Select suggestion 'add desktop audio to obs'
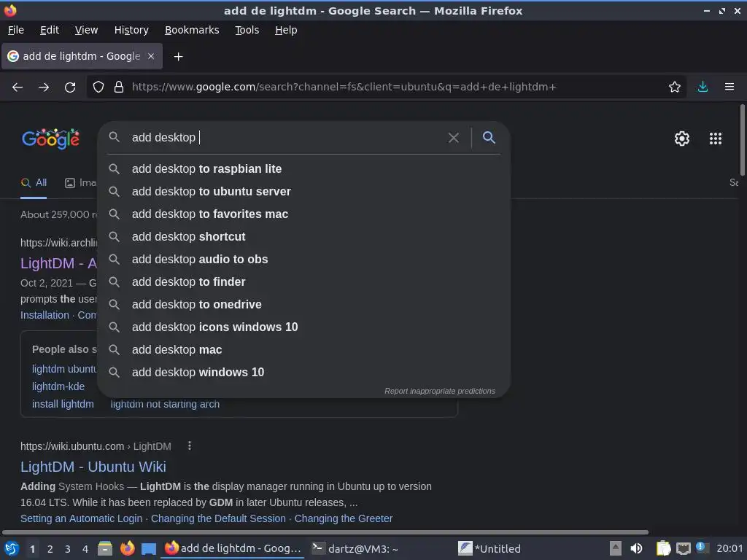Image resolution: width=747 pixels, height=560 pixels. click(304, 259)
